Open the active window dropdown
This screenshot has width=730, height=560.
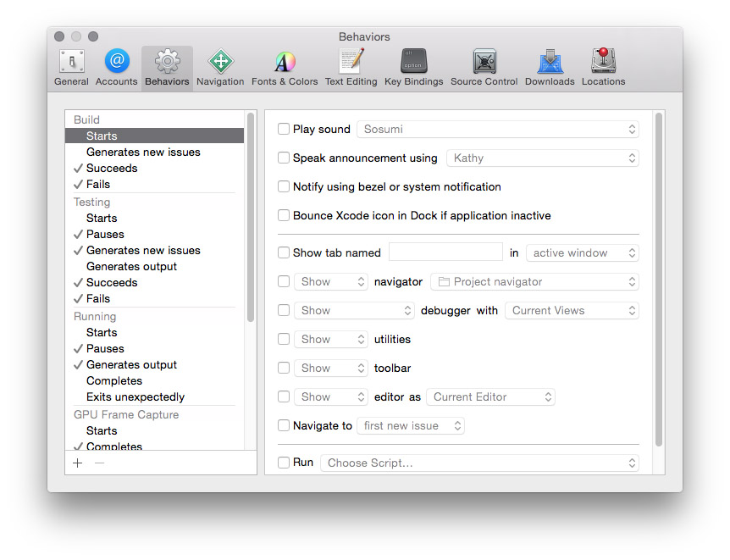583,252
